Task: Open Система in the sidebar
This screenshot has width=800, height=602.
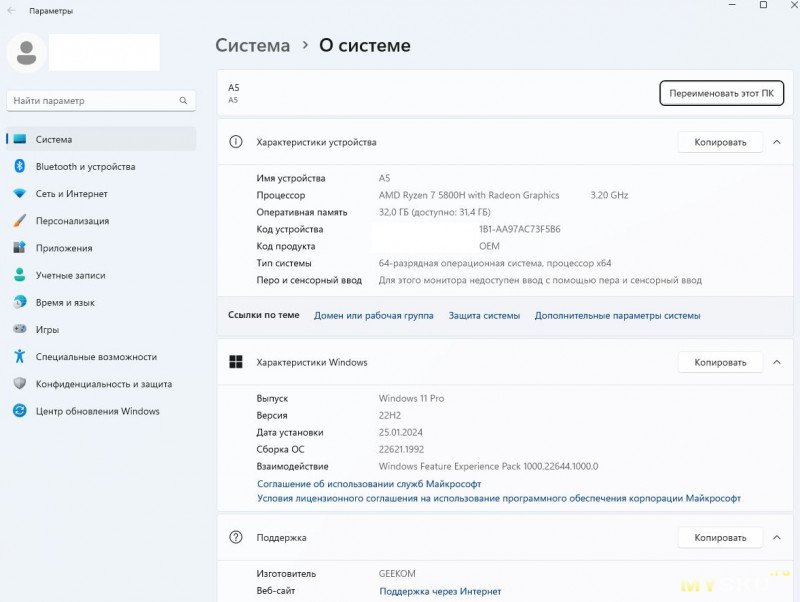Action: click(x=101, y=139)
